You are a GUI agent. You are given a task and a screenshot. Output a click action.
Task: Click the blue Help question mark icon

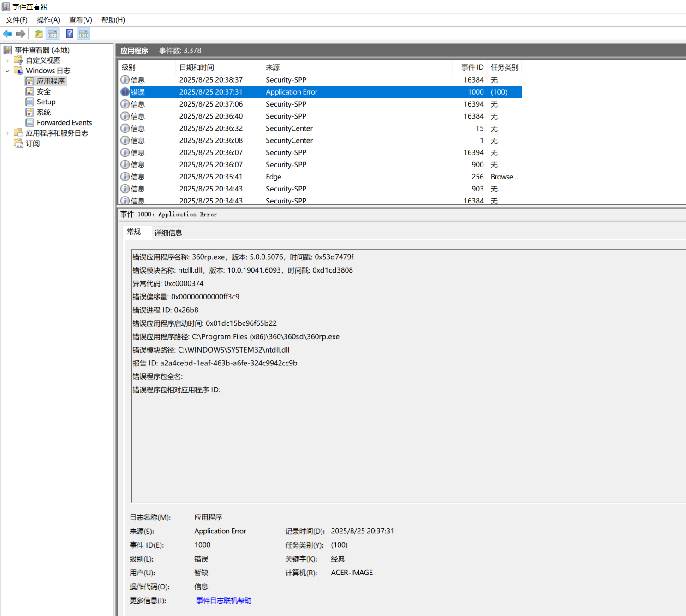pyautogui.click(x=69, y=34)
